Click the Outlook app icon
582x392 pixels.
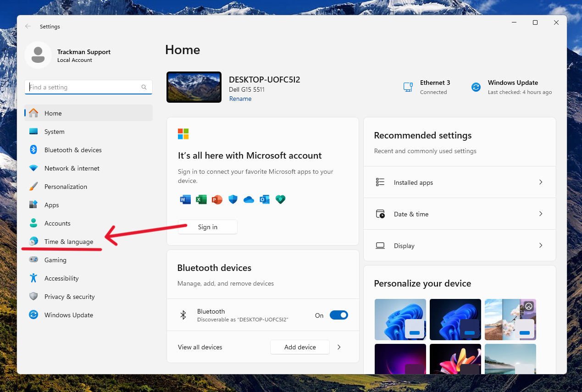coord(265,199)
